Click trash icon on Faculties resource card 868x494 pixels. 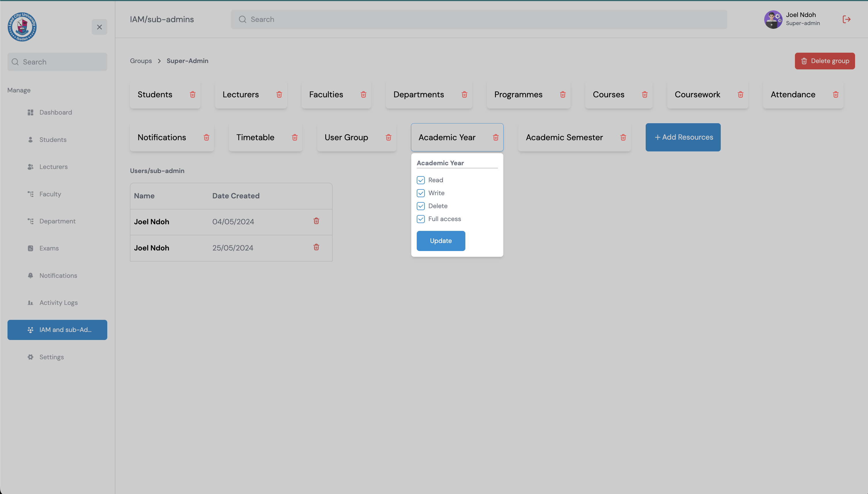click(x=363, y=95)
